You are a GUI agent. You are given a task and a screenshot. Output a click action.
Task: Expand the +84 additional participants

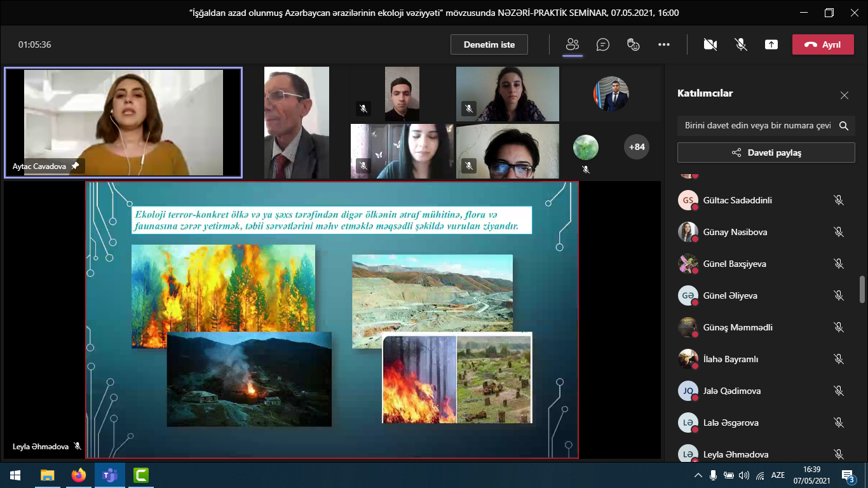click(636, 147)
